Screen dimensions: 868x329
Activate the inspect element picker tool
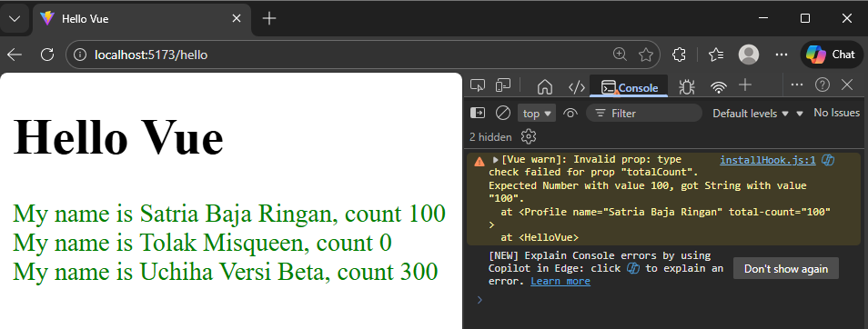click(x=478, y=85)
